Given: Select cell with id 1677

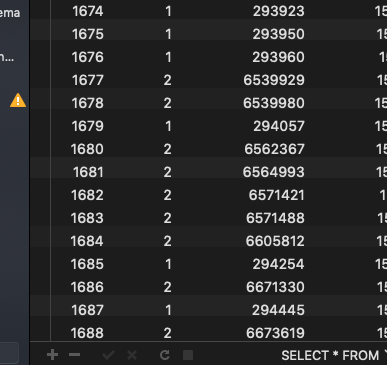Looking at the screenshot, I should click(x=88, y=80).
